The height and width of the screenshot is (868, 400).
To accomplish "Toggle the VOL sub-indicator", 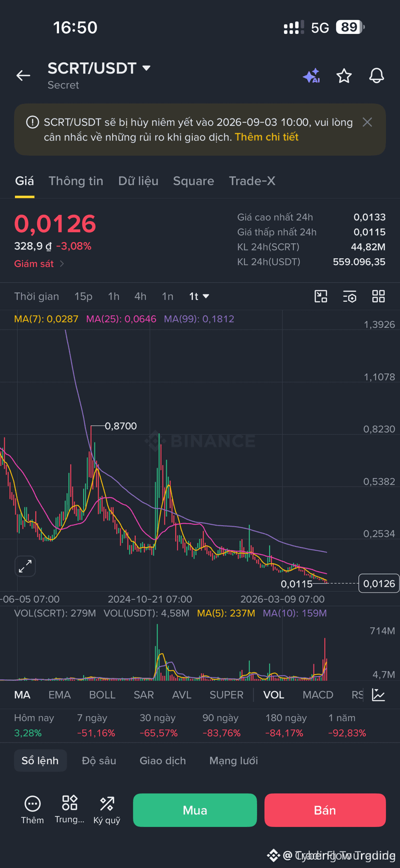I will [x=273, y=695].
